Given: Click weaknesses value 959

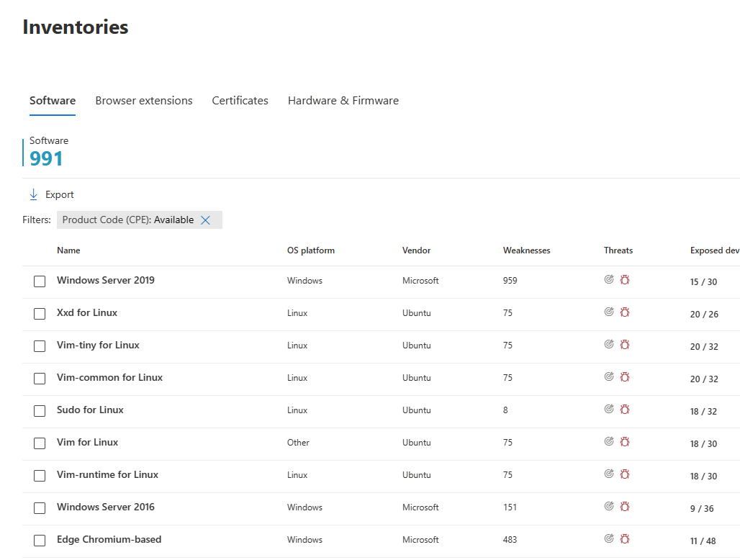Looking at the screenshot, I should pos(510,281).
